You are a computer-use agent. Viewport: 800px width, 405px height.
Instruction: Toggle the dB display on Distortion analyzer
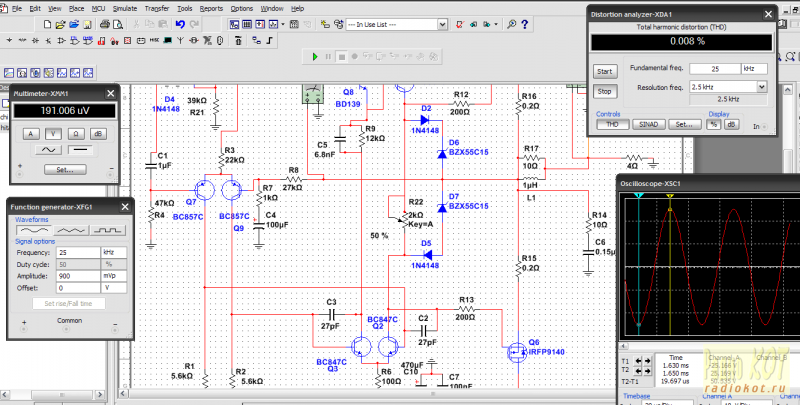731,125
